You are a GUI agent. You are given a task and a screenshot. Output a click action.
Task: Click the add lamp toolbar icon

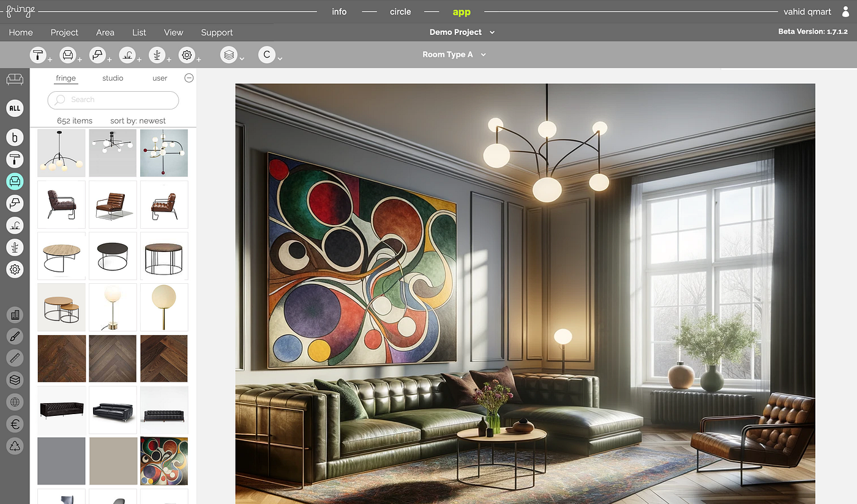[97, 56]
